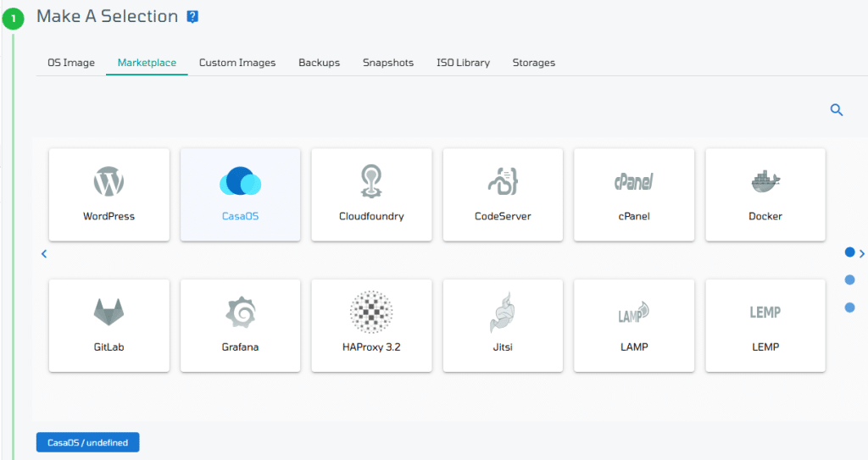Select the cPanel app icon
This screenshot has width=868, height=460.
634,181
